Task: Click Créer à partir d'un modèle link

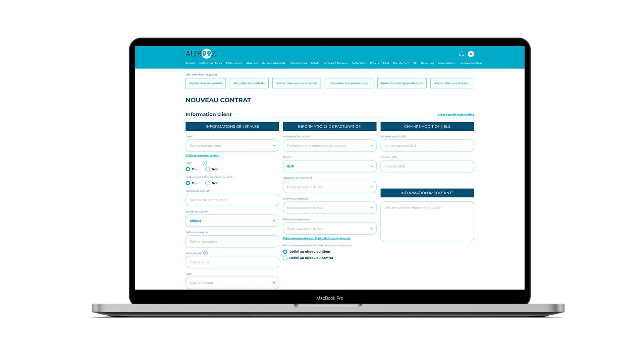Action: (x=455, y=115)
